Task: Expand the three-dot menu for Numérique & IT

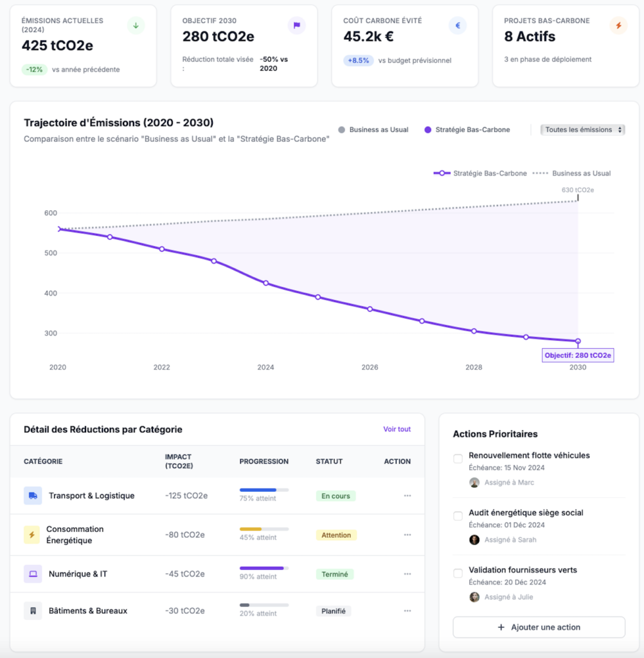Action: [x=407, y=574]
